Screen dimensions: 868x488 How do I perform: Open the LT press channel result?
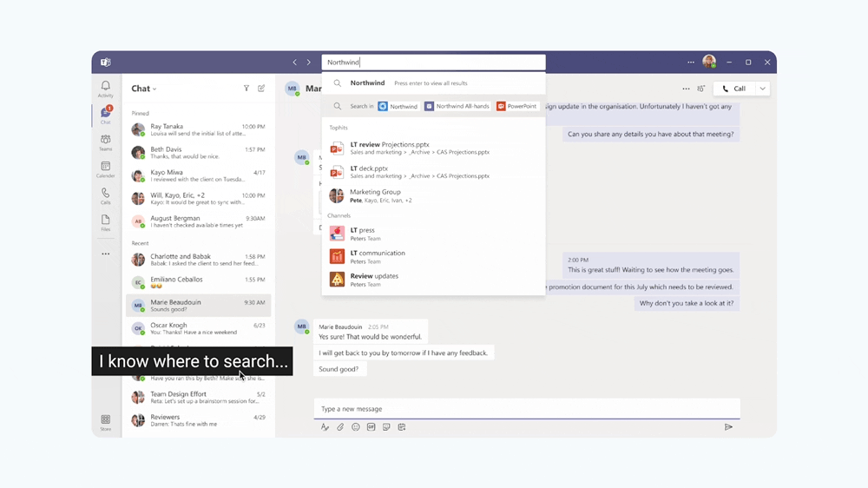tap(433, 234)
